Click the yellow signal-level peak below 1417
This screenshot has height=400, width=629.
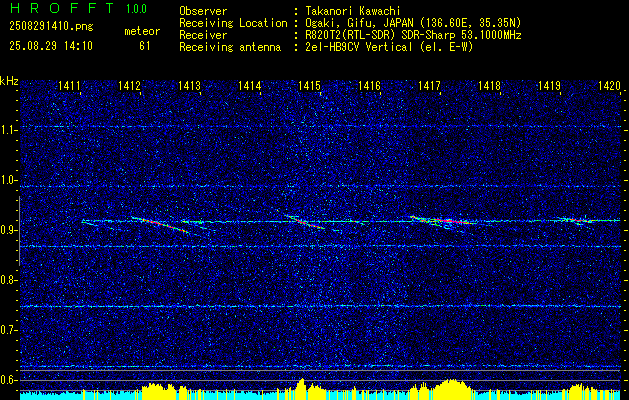450,389
